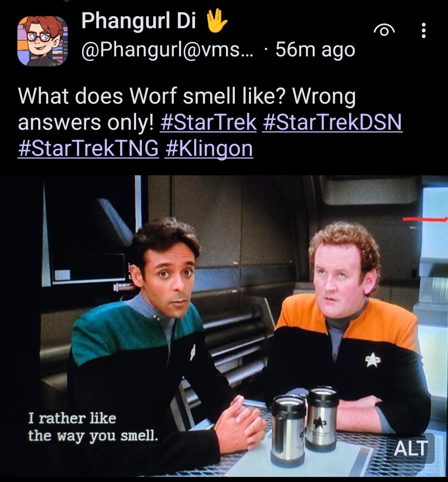Tap the red line mark in the photo
The image size is (448, 482).
click(425, 219)
